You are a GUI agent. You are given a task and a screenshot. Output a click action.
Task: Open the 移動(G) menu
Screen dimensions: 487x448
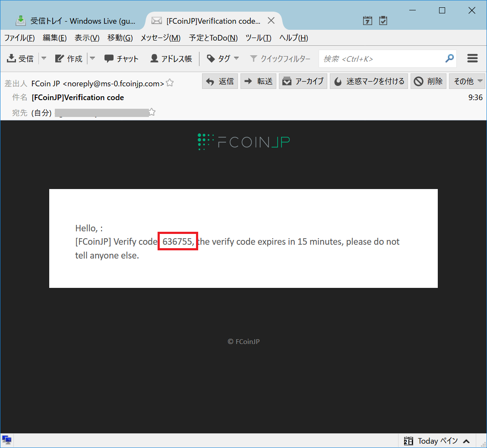coord(120,38)
